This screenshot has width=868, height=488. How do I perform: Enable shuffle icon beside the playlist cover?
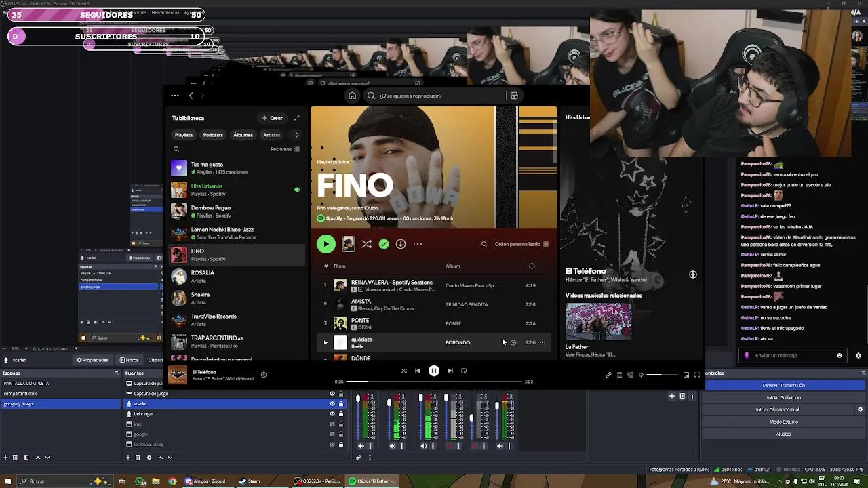click(x=366, y=244)
